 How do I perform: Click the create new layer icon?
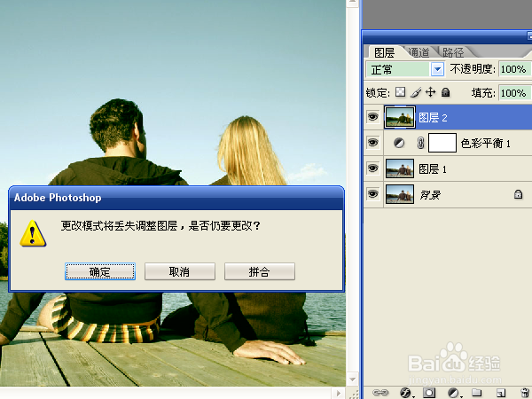click(x=501, y=393)
